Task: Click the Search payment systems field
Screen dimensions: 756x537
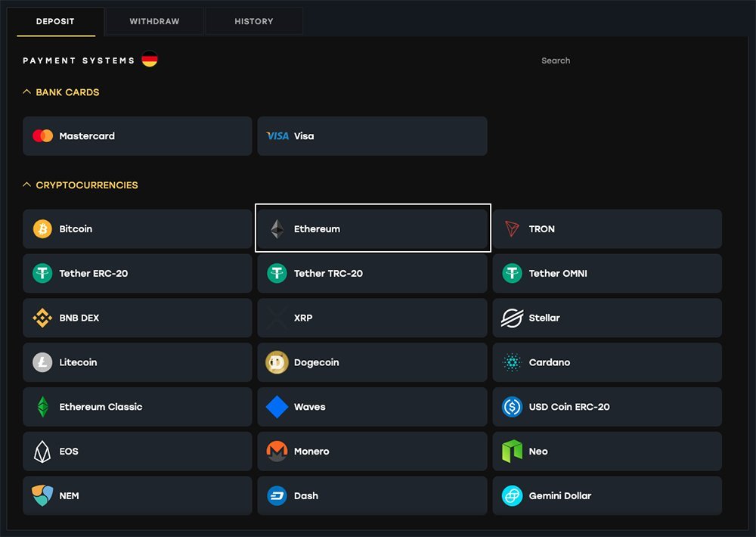Action: tap(605, 61)
